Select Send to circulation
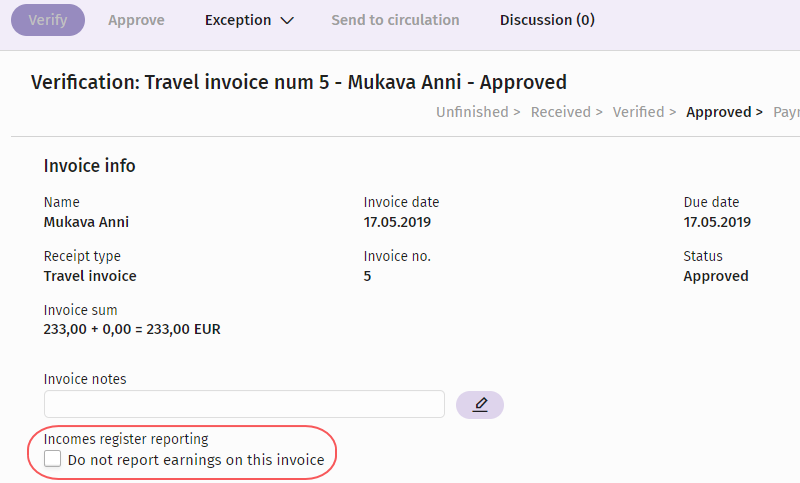800x483 pixels. tap(395, 20)
